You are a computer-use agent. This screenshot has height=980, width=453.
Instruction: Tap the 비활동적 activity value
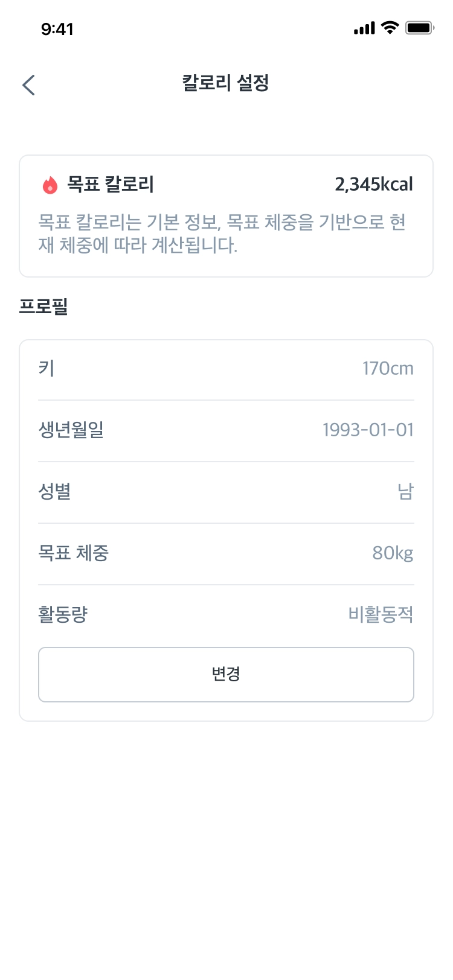381,614
